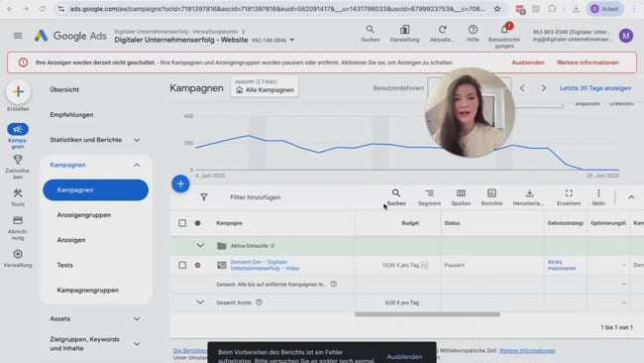This screenshot has width=644, height=363.
Task: Open Anzeigengruppen in the sidebar
Action: (x=84, y=215)
